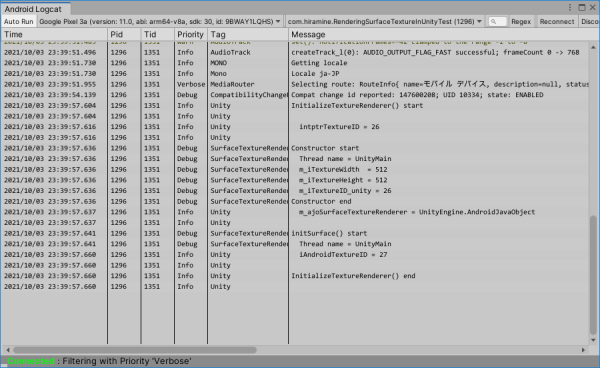The image size is (600, 368).
Task: Click vertical scrollbar down arrow
Action: coord(593,340)
